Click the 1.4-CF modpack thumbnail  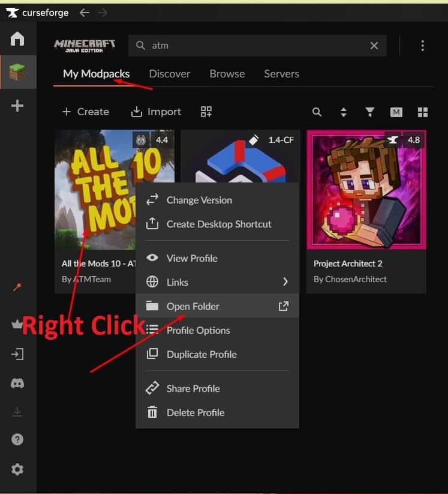[240, 156]
